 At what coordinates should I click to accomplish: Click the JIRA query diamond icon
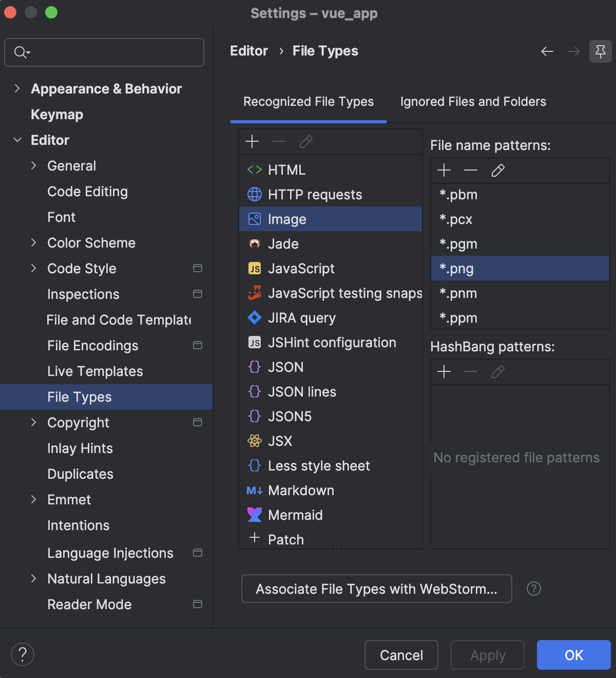(255, 318)
